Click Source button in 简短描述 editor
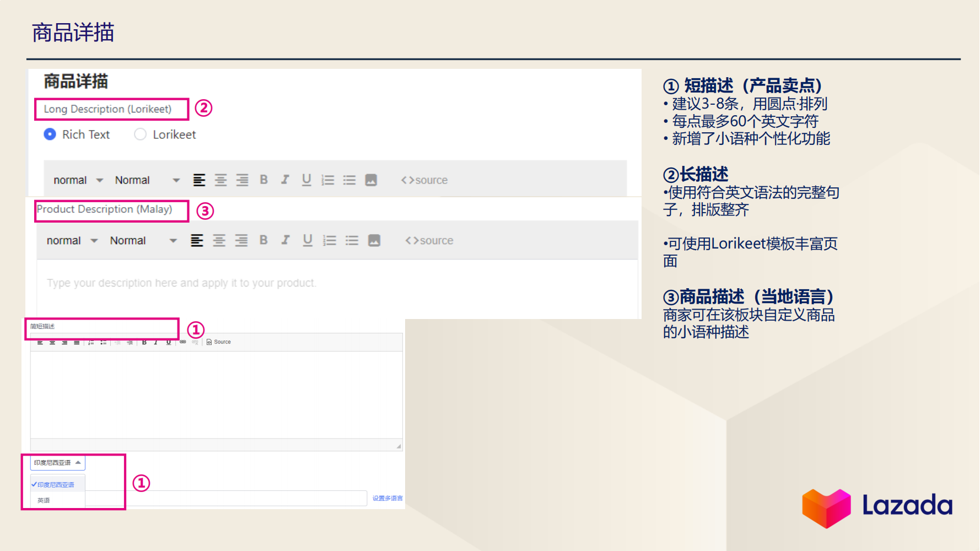This screenshot has width=980, height=551. [219, 342]
